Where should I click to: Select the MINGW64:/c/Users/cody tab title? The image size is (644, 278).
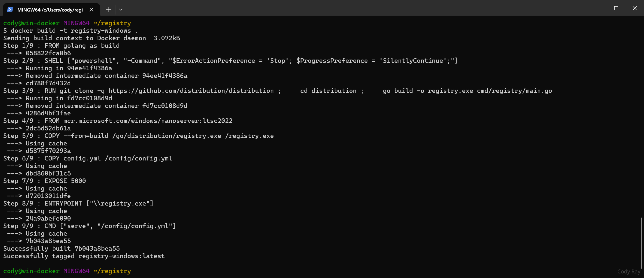[50, 10]
